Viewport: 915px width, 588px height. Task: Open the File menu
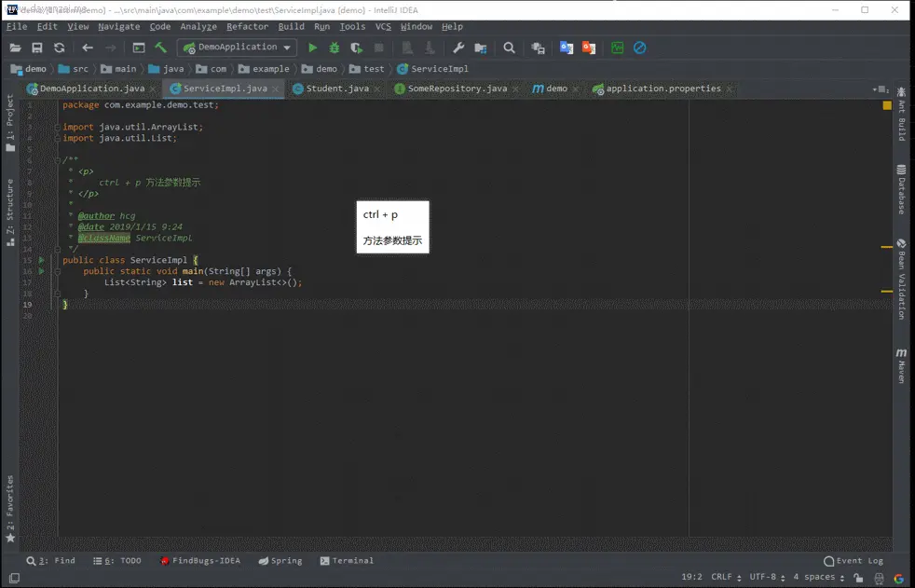[17, 27]
